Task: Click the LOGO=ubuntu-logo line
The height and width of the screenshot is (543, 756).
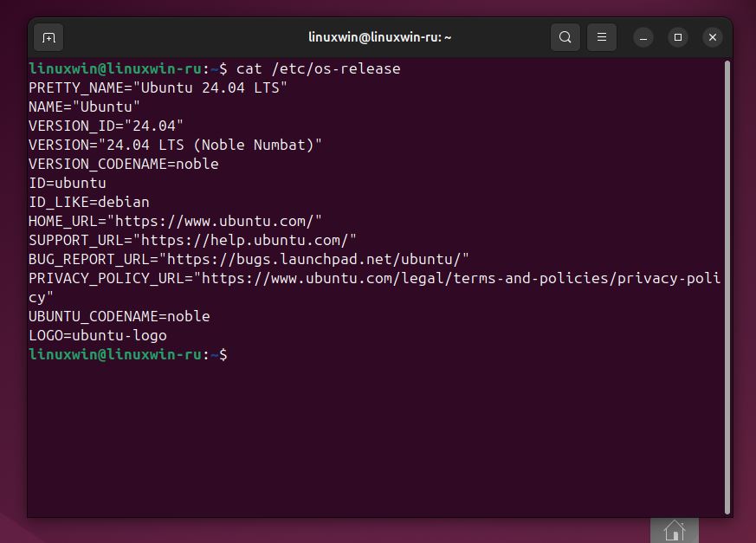Action: (97, 336)
